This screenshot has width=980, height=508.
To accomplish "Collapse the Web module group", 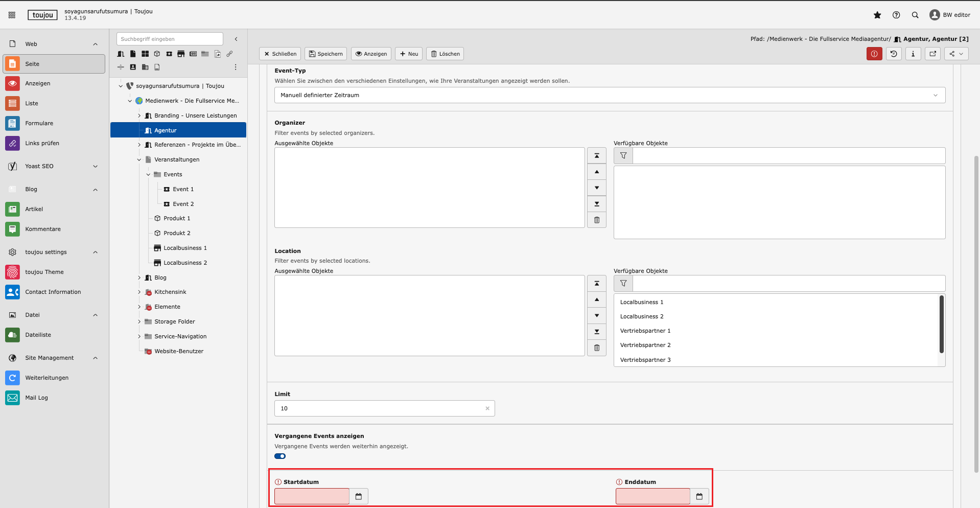I will pyautogui.click(x=95, y=44).
